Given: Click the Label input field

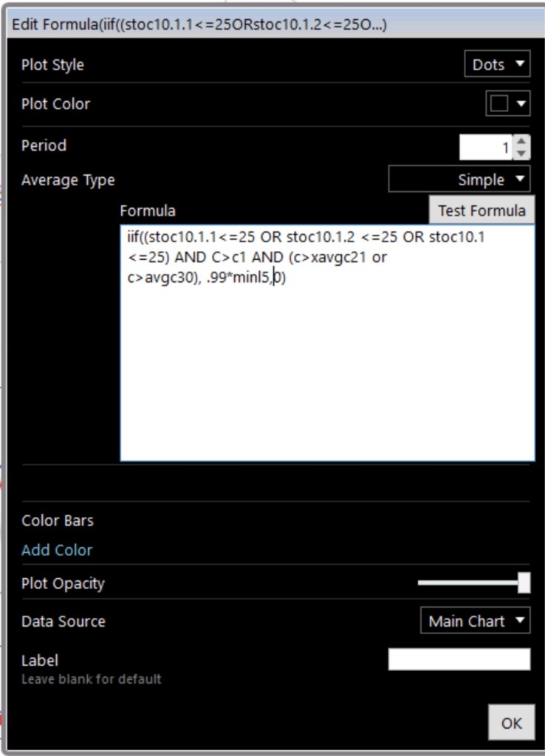Looking at the screenshot, I should [459, 659].
